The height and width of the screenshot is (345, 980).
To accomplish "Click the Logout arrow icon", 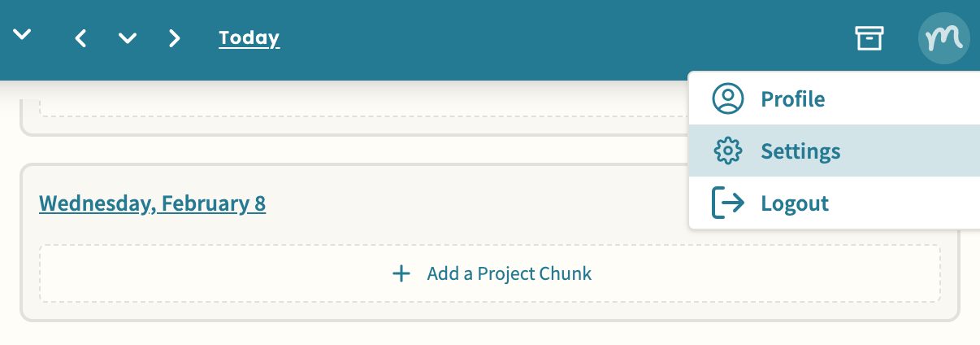I will [x=728, y=203].
